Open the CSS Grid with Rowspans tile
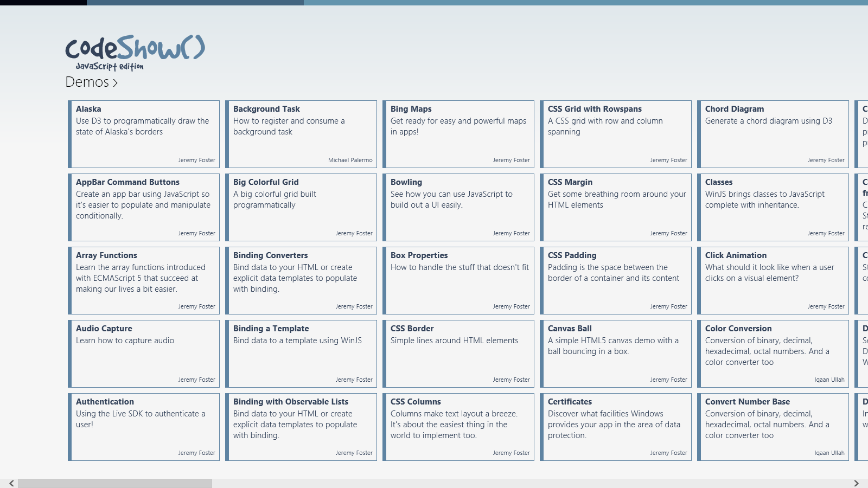Screen dimensions: 868x488 point(616,134)
